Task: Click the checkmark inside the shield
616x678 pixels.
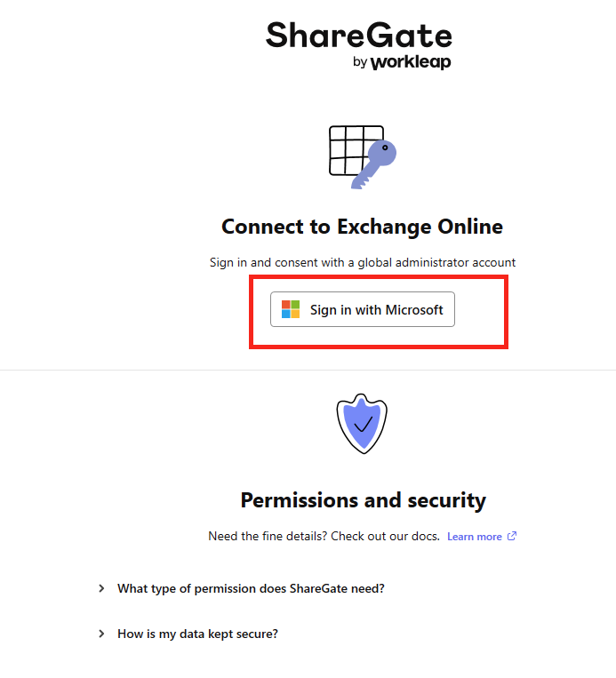Action: click(363, 424)
